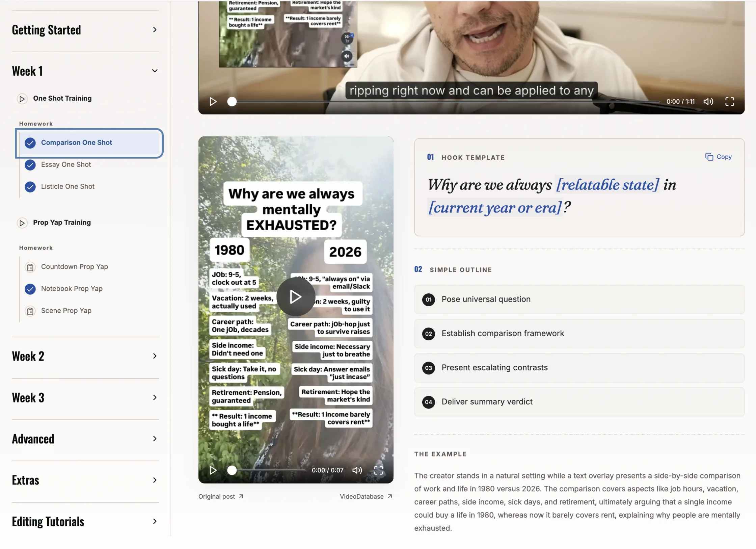Viewport: 756px width, 549px height.
Task: Toggle Essay One Shot completion checkmark
Action: pos(30,165)
